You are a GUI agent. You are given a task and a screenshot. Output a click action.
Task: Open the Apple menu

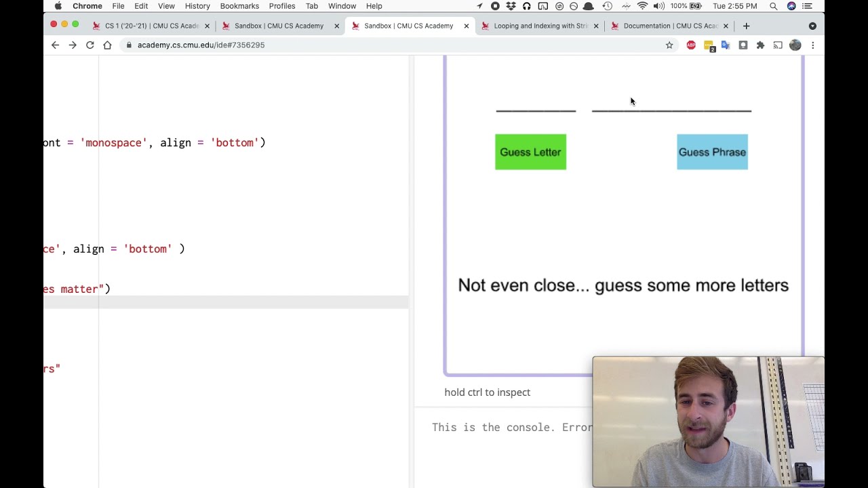58,6
